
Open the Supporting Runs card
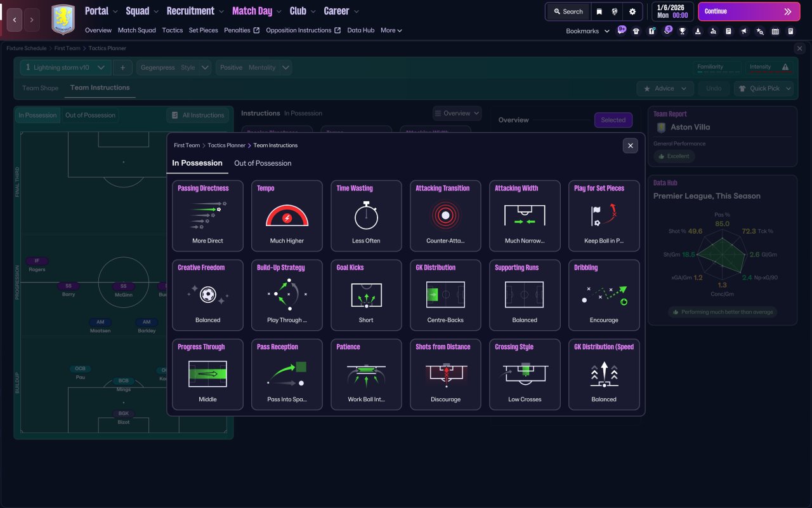click(x=525, y=295)
